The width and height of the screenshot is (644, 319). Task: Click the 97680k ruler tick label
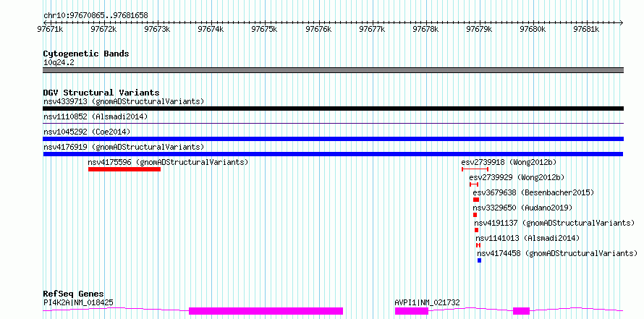tap(533, 29)
